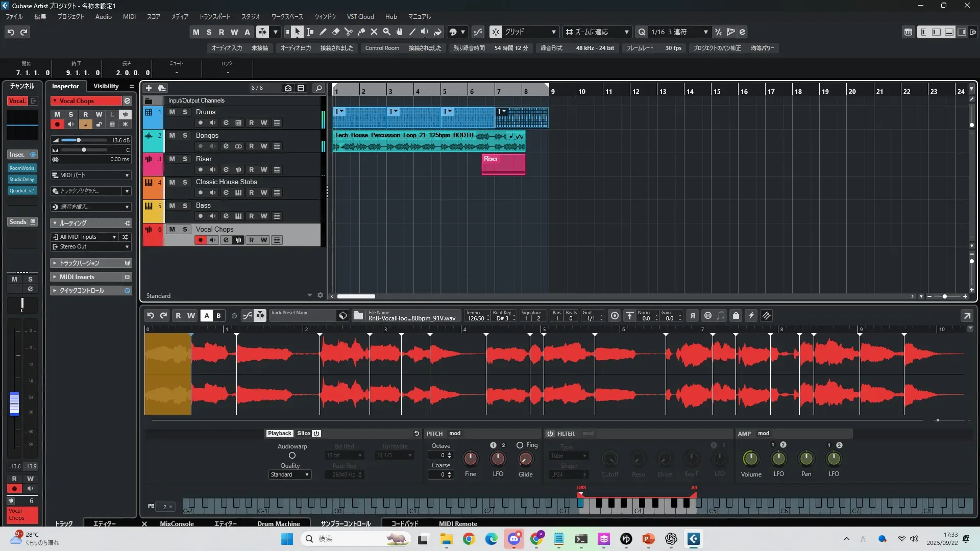980x551 pixels.
Task: Pick the Glue tool
Action: click(x=361, y=32)
